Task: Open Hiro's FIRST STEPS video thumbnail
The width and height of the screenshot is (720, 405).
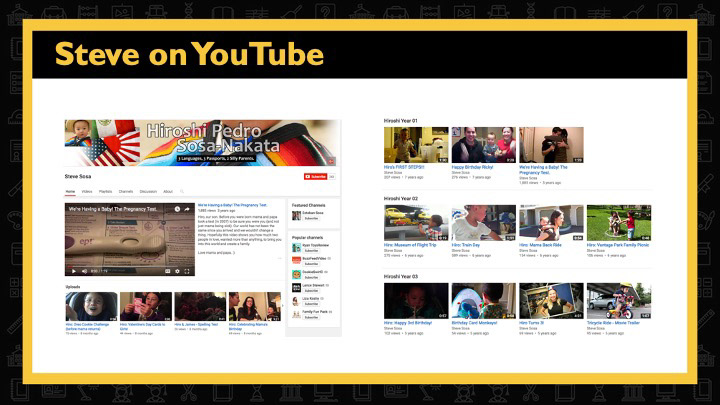Action: tap(416, 145)
